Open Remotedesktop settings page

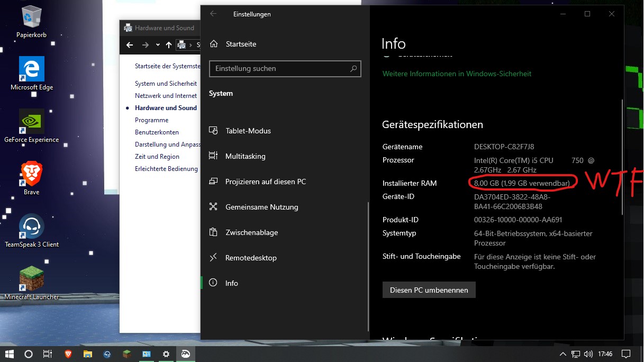pos(251,258)
